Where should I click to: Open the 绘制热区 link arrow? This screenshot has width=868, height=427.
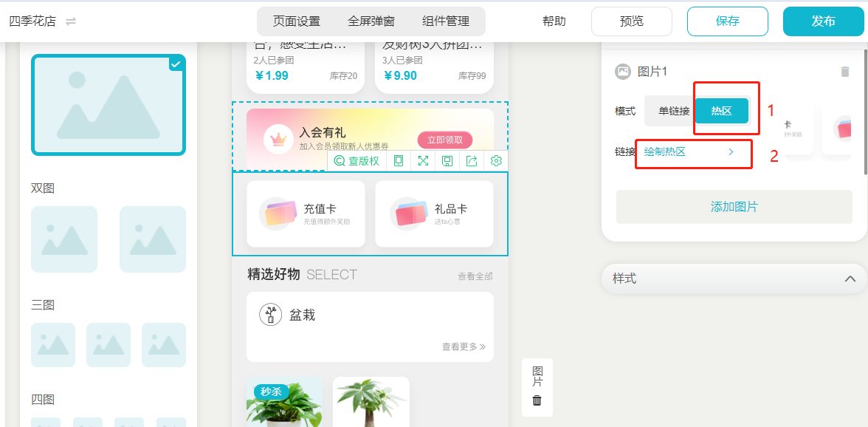pyautogui.click(x=731, y=151)
